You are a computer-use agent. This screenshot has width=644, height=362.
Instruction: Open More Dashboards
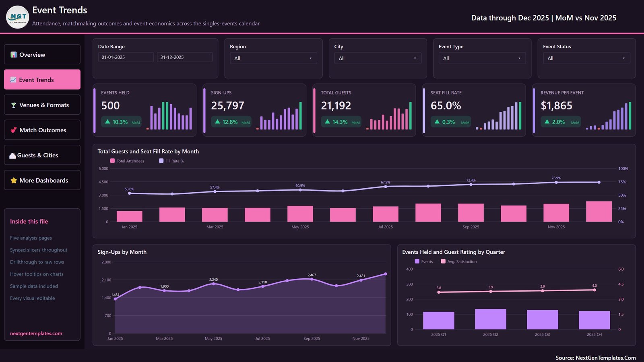[x=42, y=180]
